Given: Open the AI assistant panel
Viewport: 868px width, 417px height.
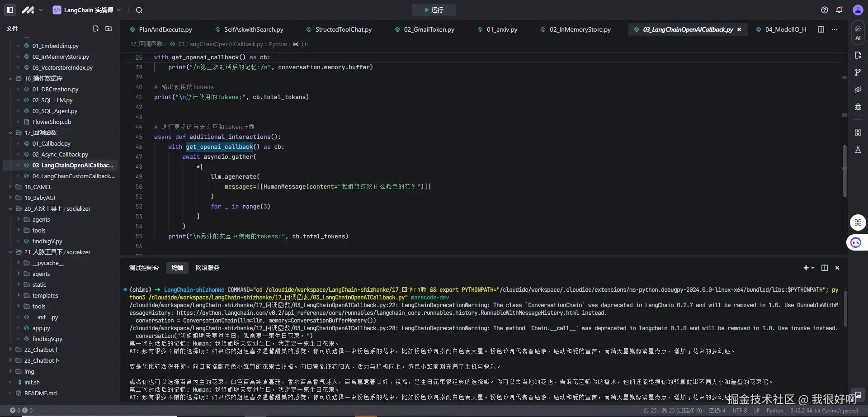Looking at the screenshot, I should (x=858, y=33).
